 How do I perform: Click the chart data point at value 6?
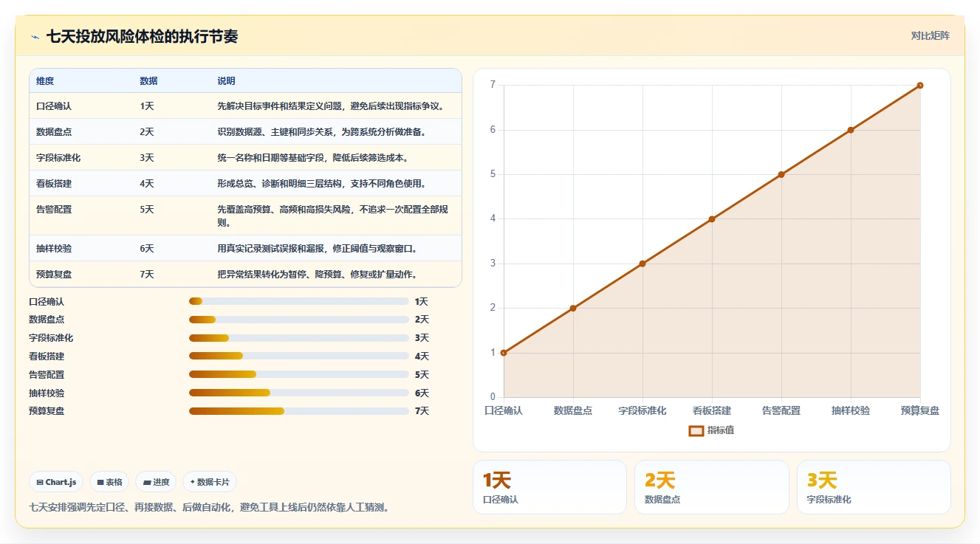click(851, 130)
